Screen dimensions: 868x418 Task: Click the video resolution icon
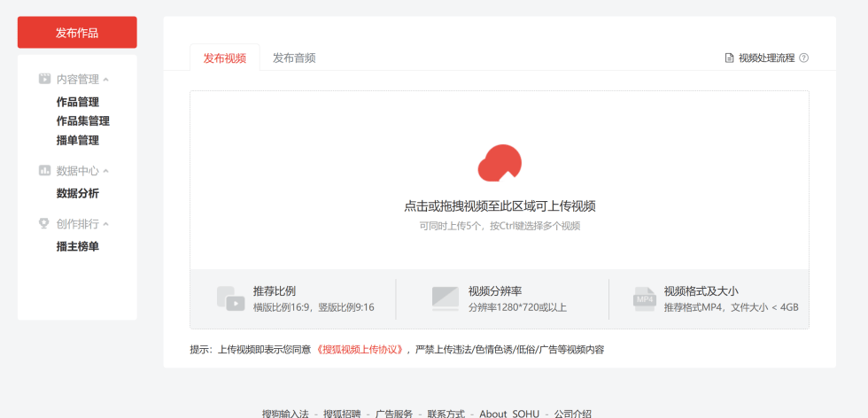pyautogui.click(x=445, y=298)
